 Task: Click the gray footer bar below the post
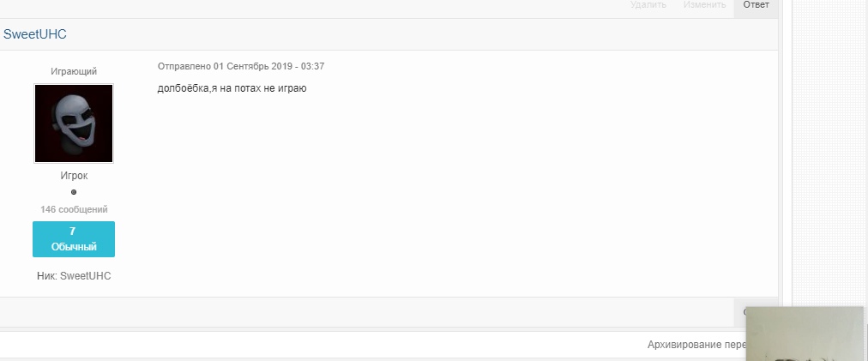(365, 312)
